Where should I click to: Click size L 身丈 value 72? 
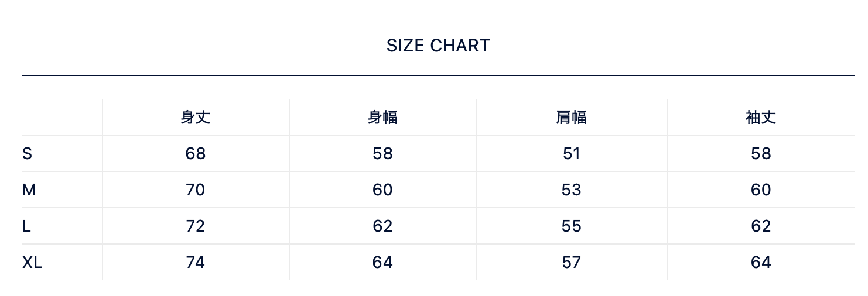coord(196,226)
